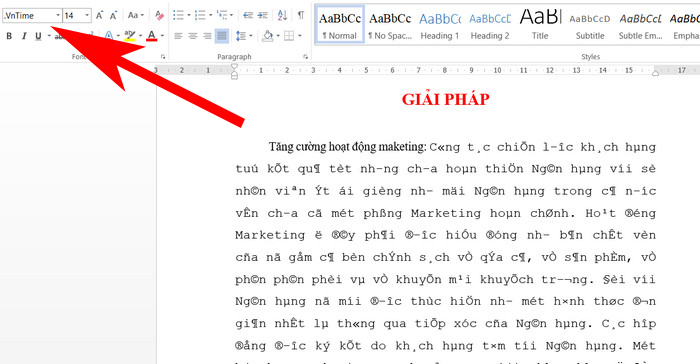Apply bulleted list formatting
This screenshot has height=364, width=700.
coord(178,16)
